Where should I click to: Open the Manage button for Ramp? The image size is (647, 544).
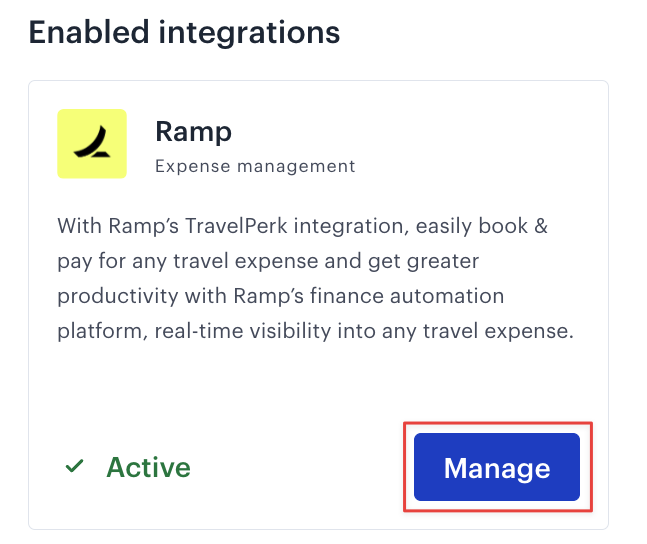pyautogui.click(x=497, y=467)
